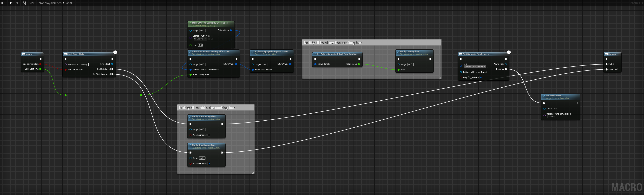Click the bookmark icon in the top-left corner
The image size is (644, 195).
[x=2, y=3]
